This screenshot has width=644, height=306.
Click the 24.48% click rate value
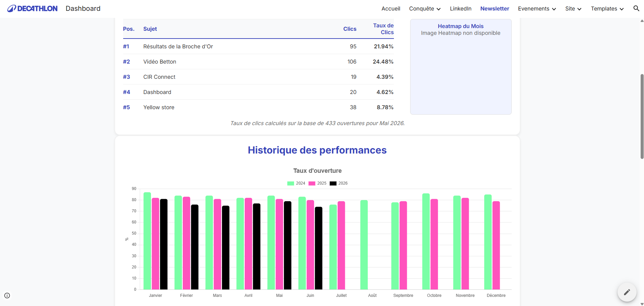pyautogui.click(x=383, y=62)
